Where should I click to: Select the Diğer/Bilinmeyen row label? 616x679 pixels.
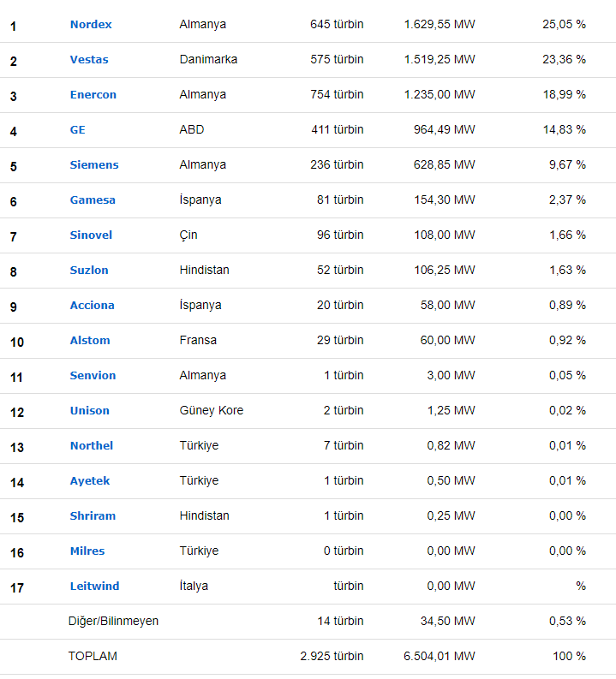click(x=113, y=622)
